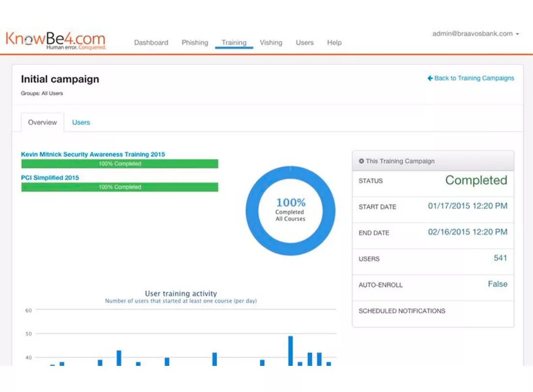The image size is (533, 392).
Task: Click the Training navigation item
Action: 234,43
